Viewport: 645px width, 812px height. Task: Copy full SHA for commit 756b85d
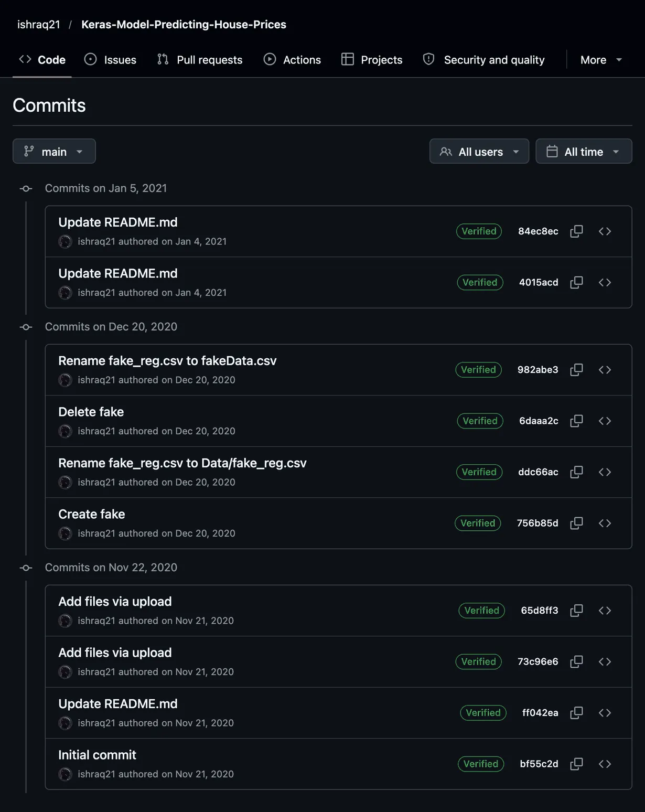coord(576,523)
